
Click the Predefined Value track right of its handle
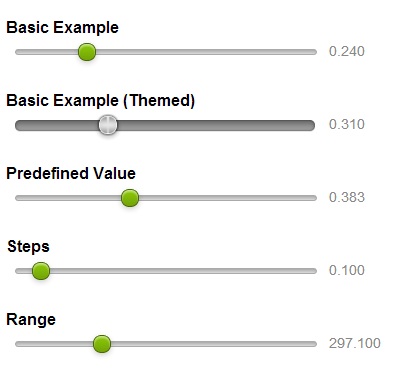pyautogui.click(x=228, y=198)
